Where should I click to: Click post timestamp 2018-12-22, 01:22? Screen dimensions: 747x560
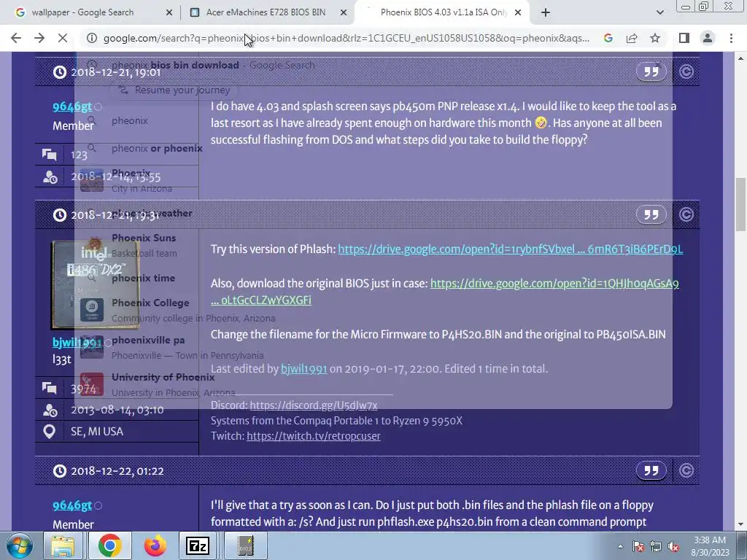(117, 471)
